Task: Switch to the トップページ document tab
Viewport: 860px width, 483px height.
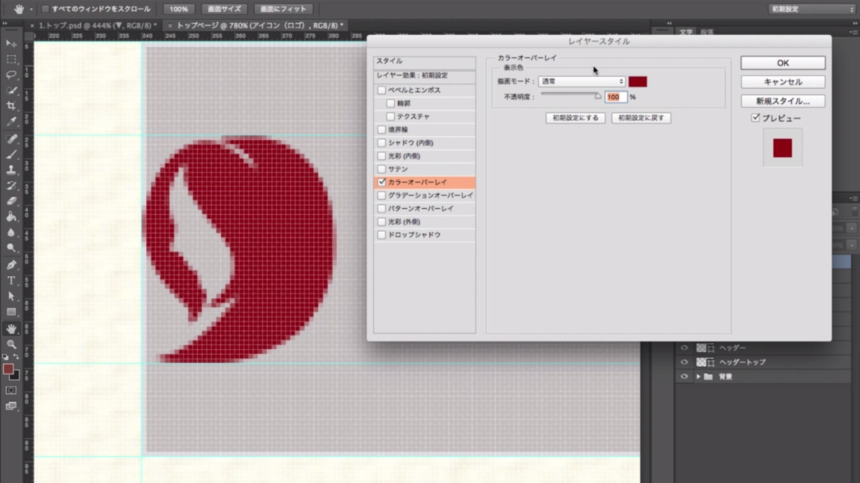Action: point(256,26)
